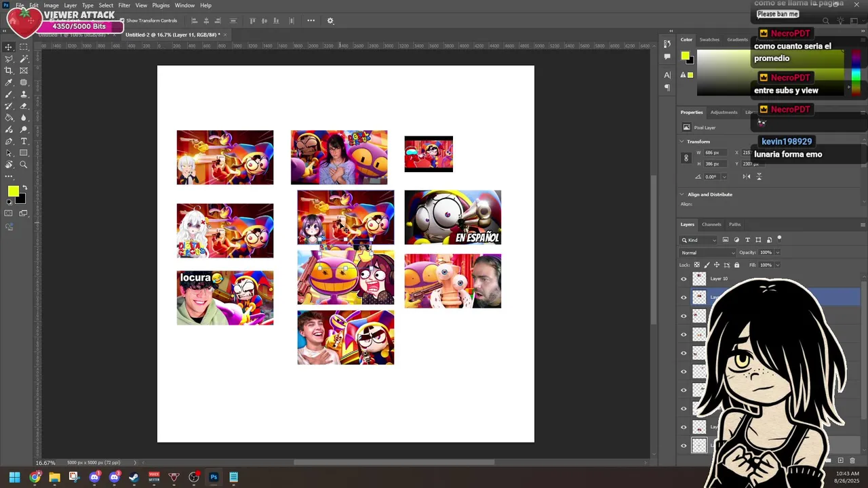This screenshot has width=868, height=488.
Task: Open the Fill 100% dropdown arrow
Action: [x=777, y=265]
